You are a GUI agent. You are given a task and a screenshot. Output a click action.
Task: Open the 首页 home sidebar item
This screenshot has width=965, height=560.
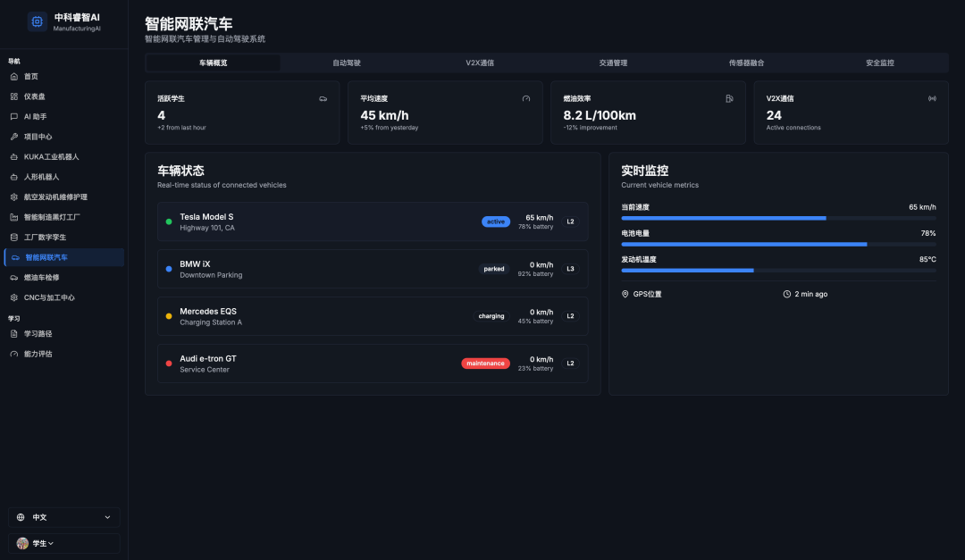(30, 77)
